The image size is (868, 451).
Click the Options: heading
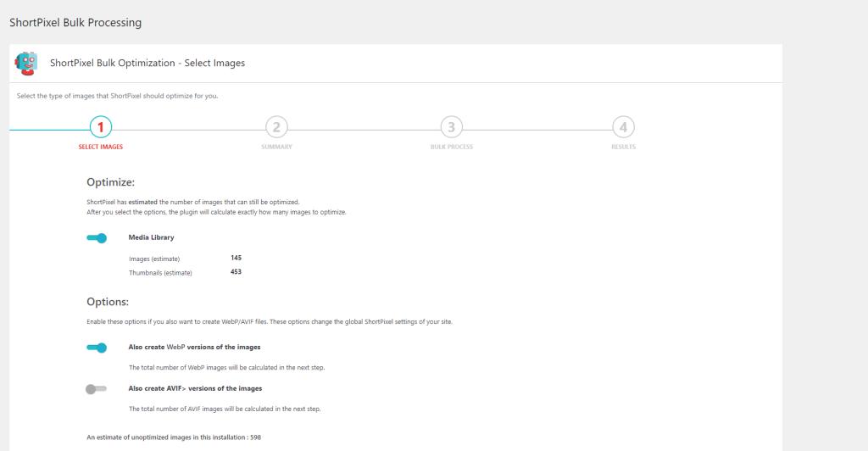point(108,302)
